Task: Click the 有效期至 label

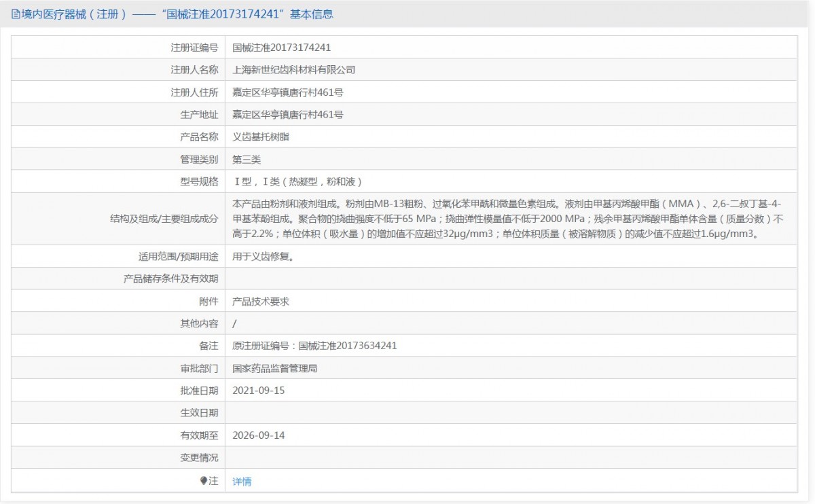Action: (x=199, y=435)
